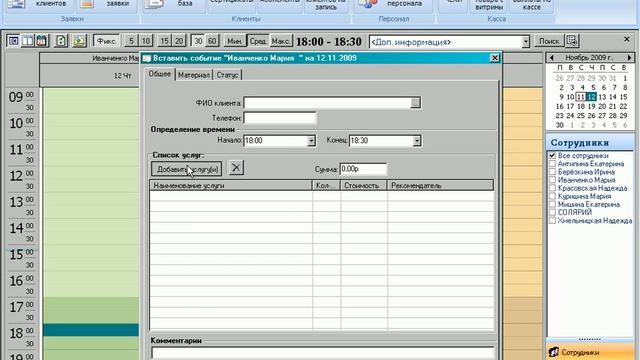The width and height of the screenshot is (640, 360).
Task: Click the Сотрудники bar at the panel bottom
Action: point(590,352)
